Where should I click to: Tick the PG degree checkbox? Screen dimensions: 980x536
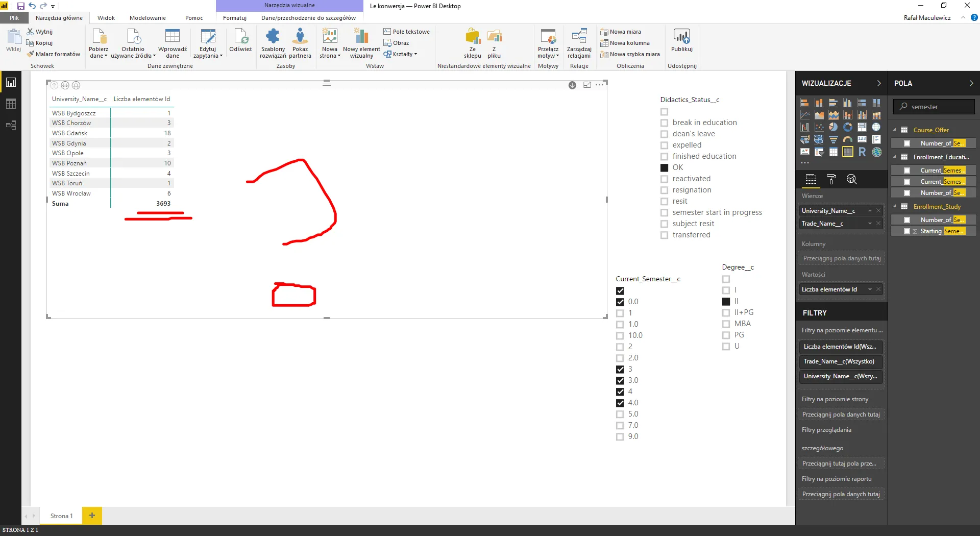click(726, 335)
